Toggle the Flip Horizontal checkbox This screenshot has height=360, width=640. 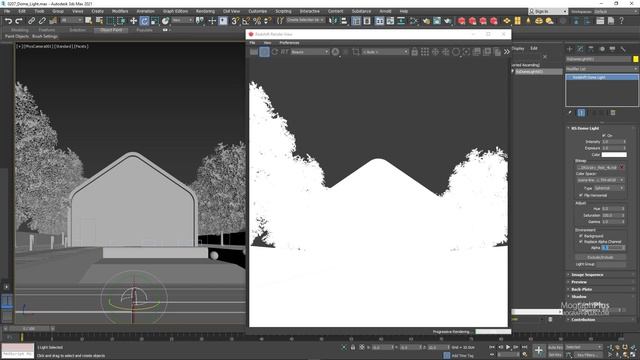click(581, 196)
